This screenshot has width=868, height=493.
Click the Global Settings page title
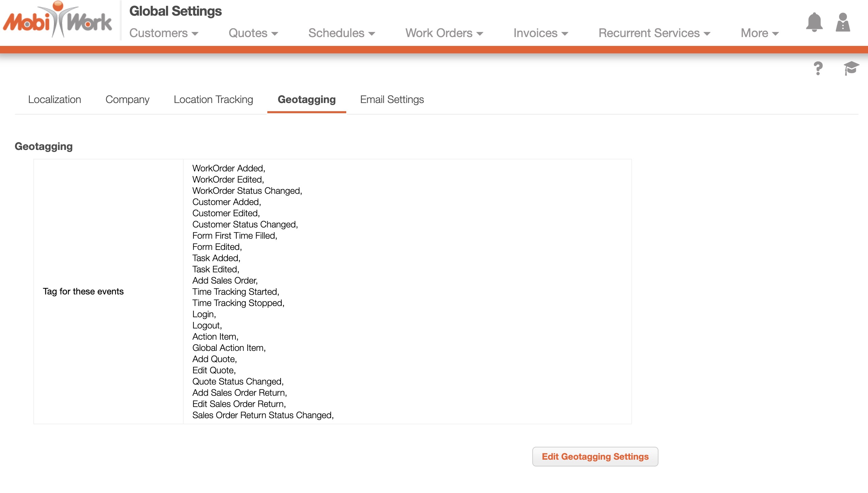click(176, 11)
